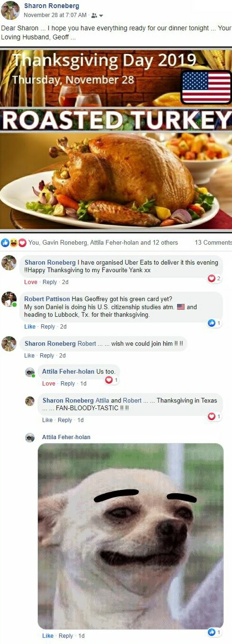232x644 pixels.
Task: Toggle Love on Sharon's Uber Eats comment
Action: (31, 282)
